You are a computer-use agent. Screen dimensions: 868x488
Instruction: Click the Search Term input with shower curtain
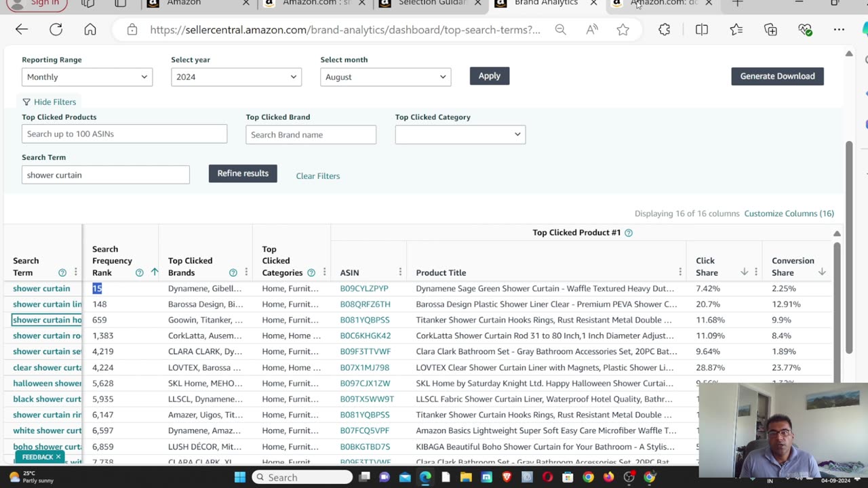point(106,175)
